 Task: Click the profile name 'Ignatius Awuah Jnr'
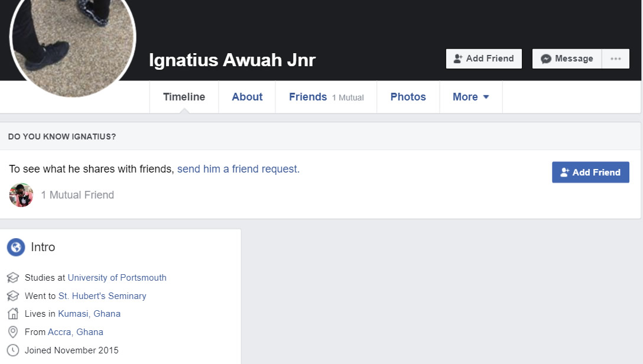[x=232, y=60]
